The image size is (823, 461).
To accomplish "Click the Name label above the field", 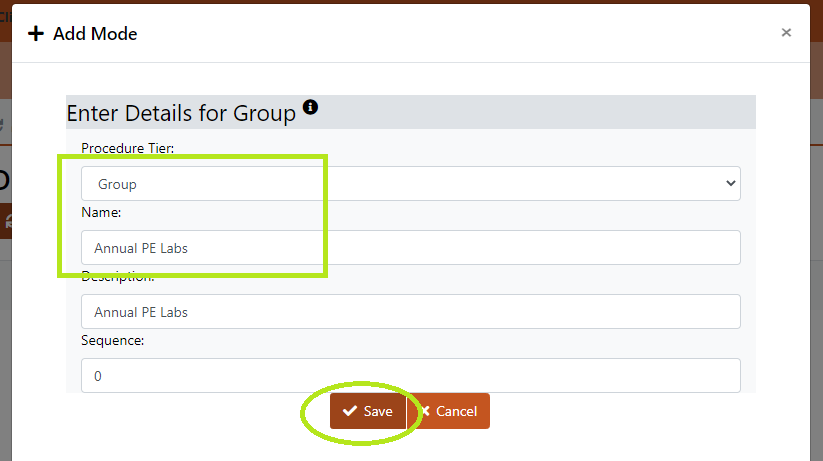I will pos(101,212).
